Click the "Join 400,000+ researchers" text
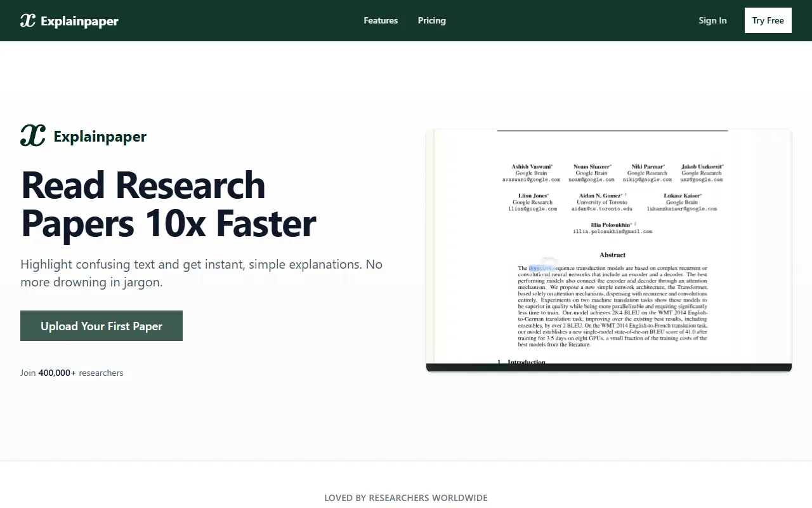Screen dimensions: 812x508 [x=72, y=373]
